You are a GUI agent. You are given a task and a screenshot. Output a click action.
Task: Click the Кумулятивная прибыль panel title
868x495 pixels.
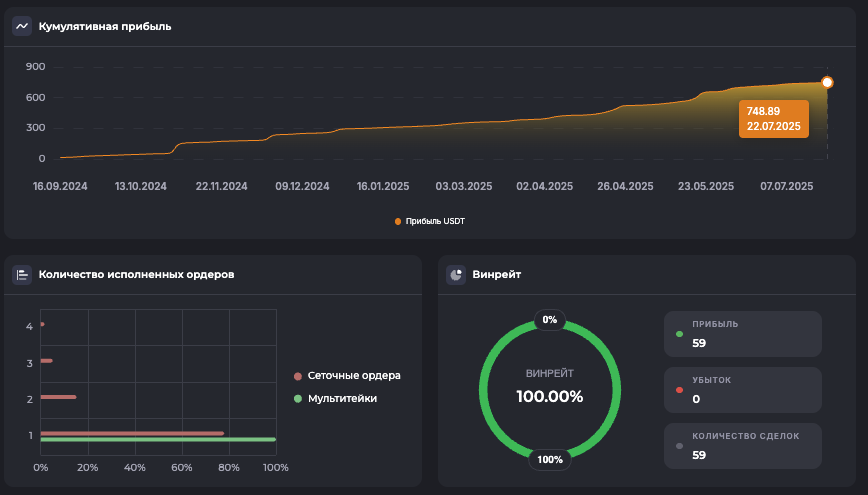pos(105,26)
